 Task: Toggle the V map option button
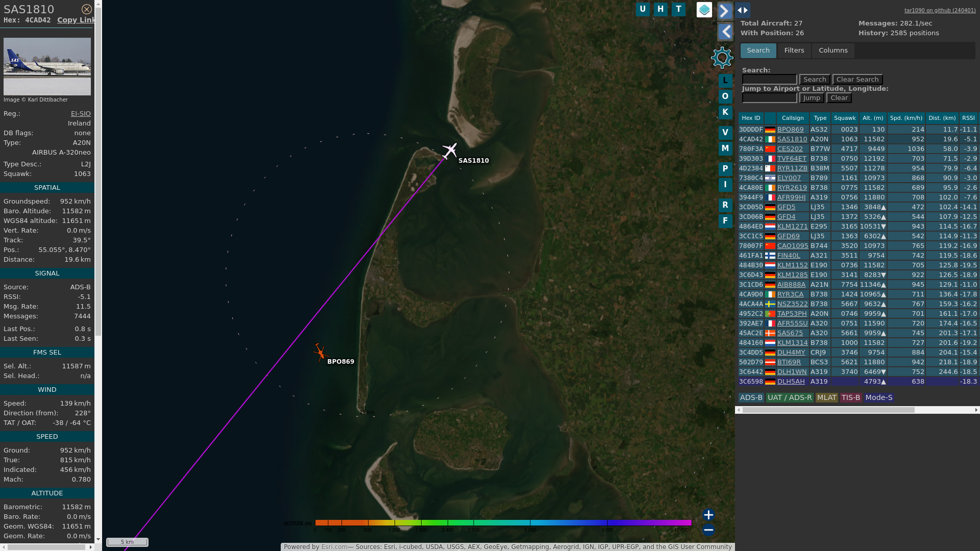coord(725,133)
